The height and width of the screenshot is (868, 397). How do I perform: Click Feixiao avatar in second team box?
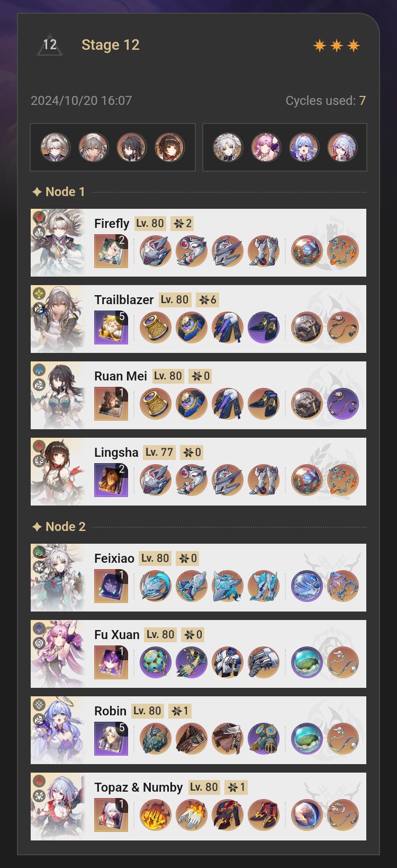pyautogui.click(x=228, y=147)
